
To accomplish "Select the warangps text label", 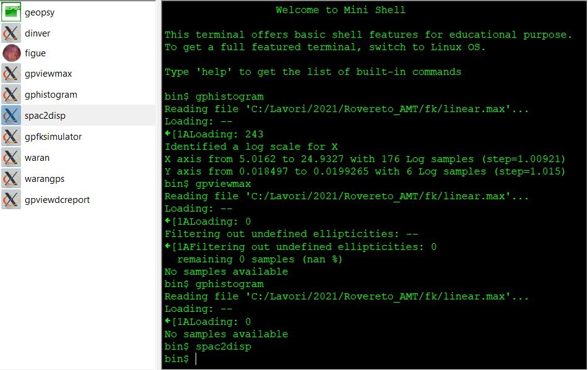I will pyautogui.click(x=45, y=179).
